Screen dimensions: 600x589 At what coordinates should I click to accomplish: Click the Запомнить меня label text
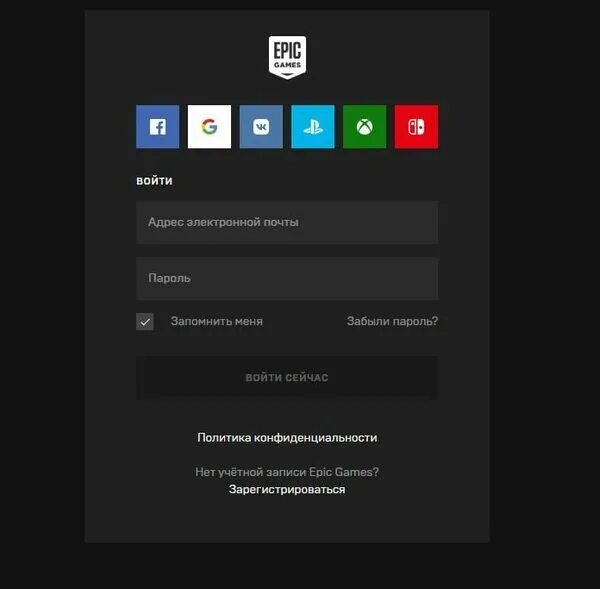click(x=217, y=321)
